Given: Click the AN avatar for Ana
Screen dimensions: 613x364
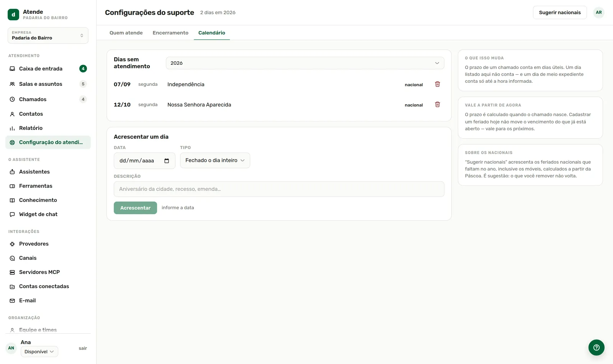Looking at the screenshot, I should click(x=11, y=348).
